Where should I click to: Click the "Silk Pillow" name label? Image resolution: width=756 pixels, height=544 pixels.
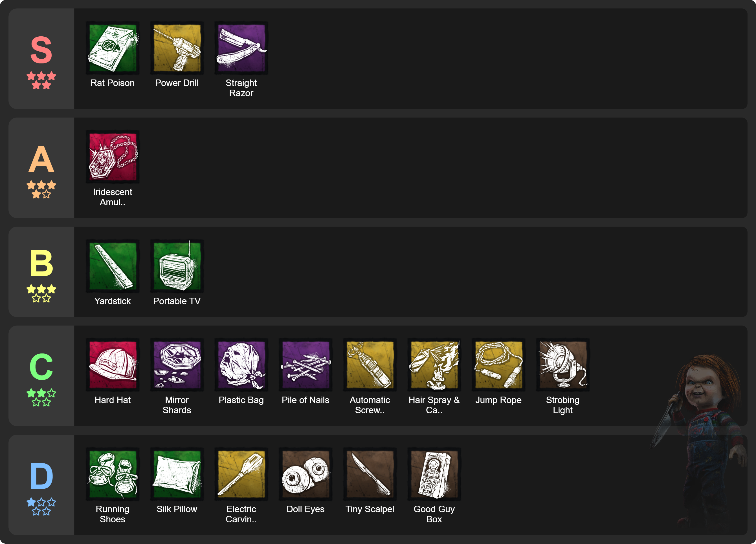pyautogui.click(x=177, y=509)
